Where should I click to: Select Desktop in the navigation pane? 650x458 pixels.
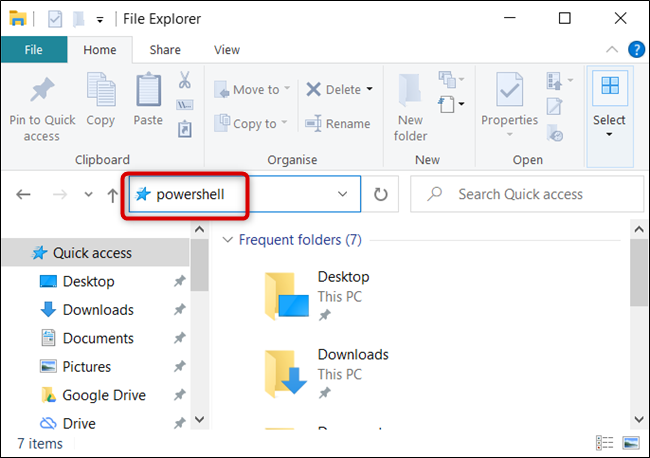click(x=88, y=281)
